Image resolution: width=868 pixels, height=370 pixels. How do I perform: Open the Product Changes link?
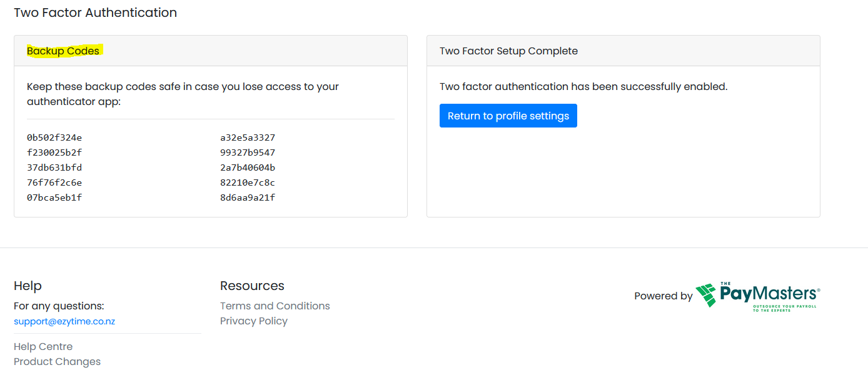pyautogui.click(x=57, y=361)
